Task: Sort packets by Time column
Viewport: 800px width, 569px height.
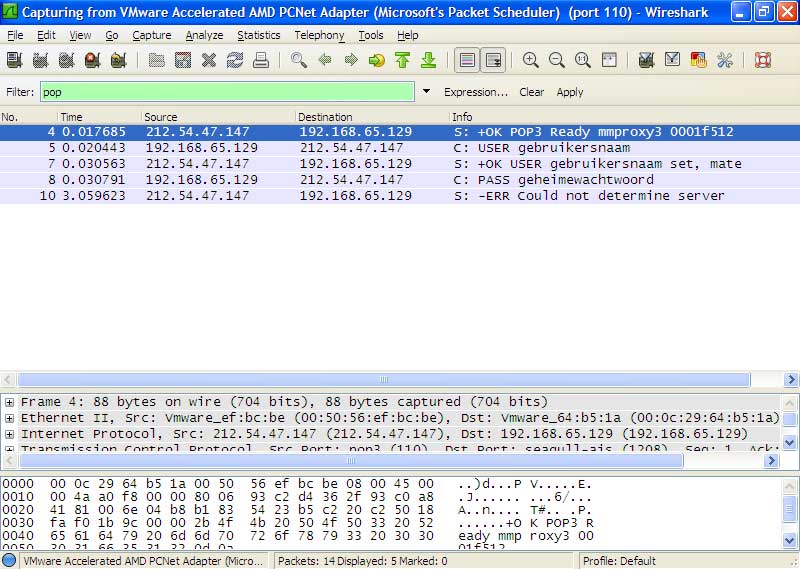Action: coord(99,117)
